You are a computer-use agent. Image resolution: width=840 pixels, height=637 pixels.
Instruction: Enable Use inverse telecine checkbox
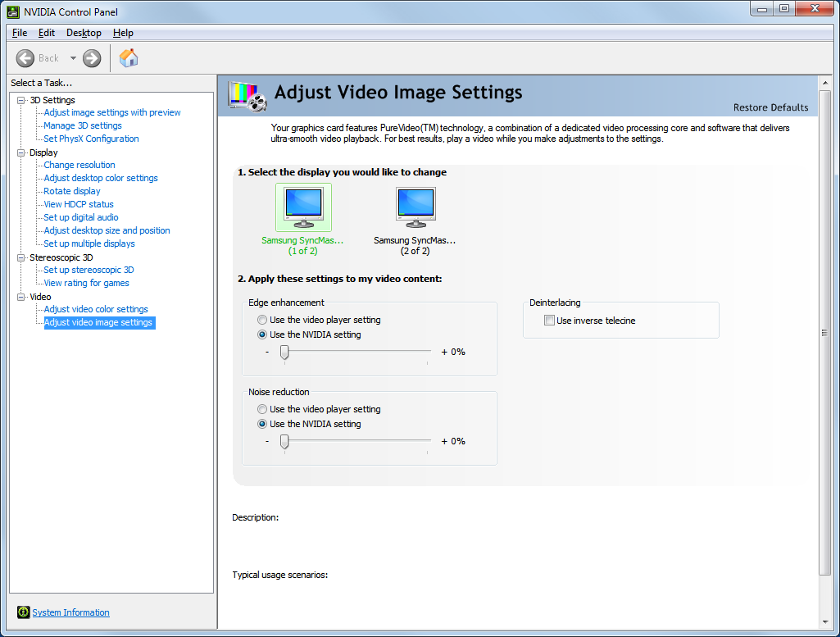[549, 321]
